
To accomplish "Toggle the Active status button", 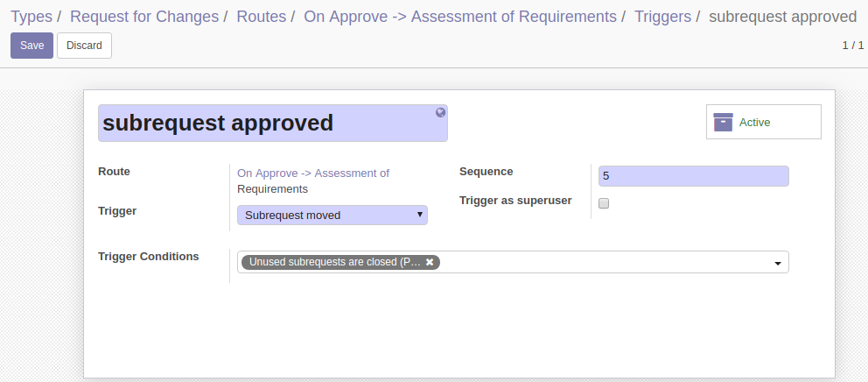I will (763, 122).
